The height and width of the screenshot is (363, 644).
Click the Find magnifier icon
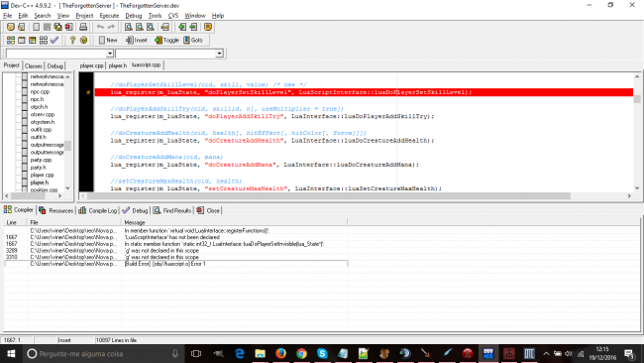coord(129,27)
